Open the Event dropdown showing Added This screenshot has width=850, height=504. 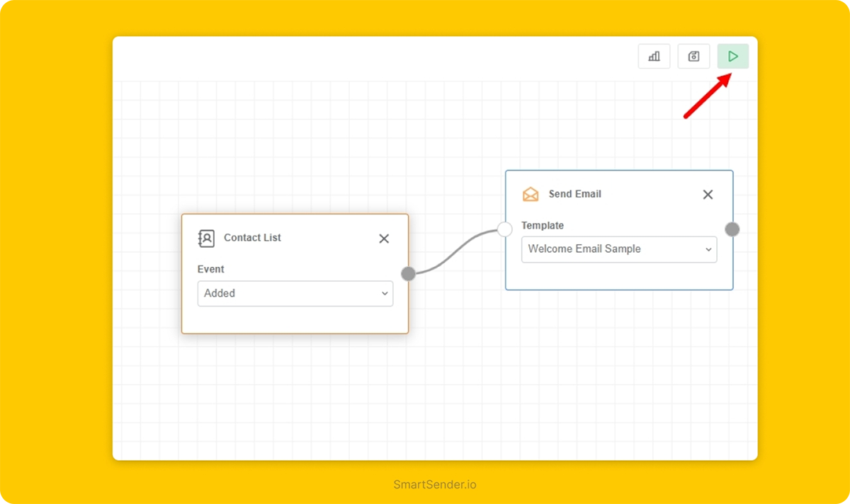[x=295, y=293]
